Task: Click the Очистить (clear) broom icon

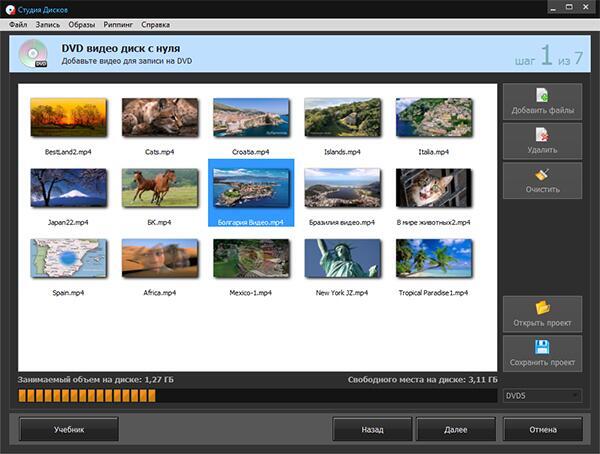Action: [541, 174]
